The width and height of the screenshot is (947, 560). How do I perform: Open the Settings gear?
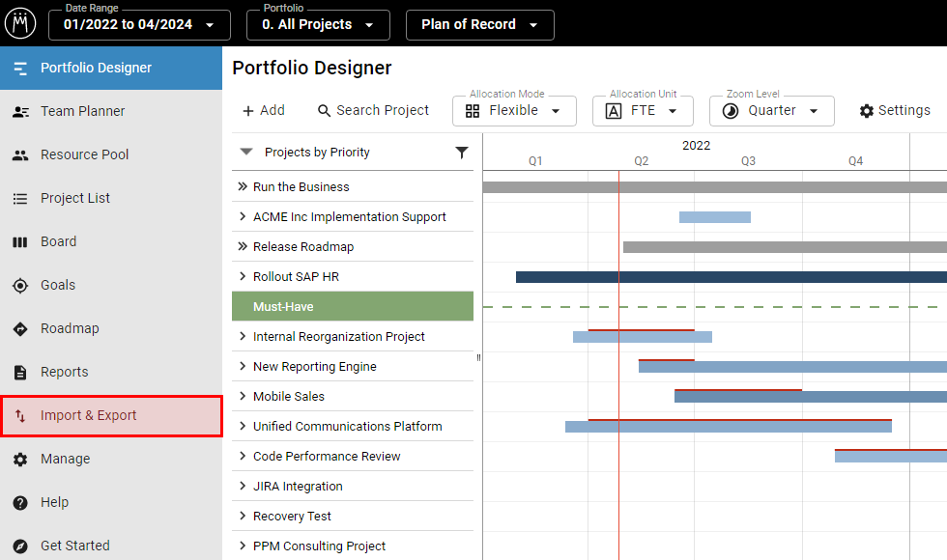click(894, 111)
